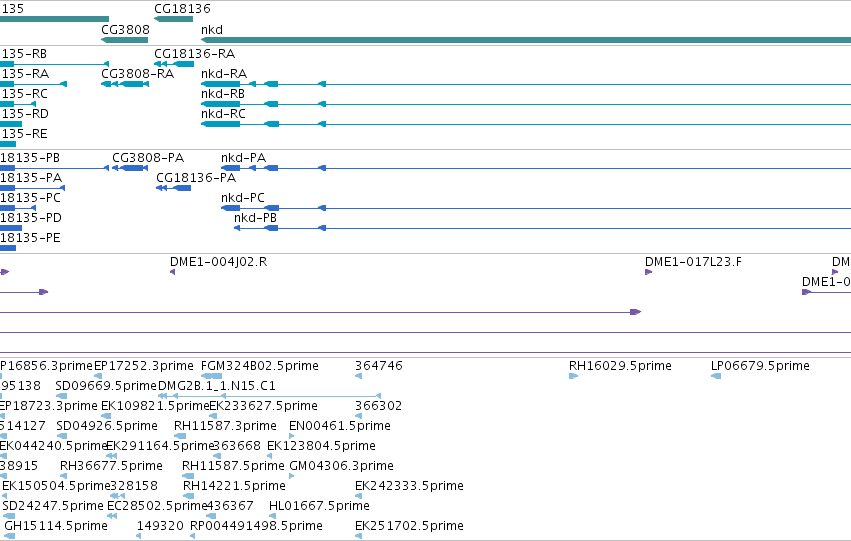Viewport: 851px width, 541px height.
Task: Select the nkd gene track label
Action: point(212,29)
